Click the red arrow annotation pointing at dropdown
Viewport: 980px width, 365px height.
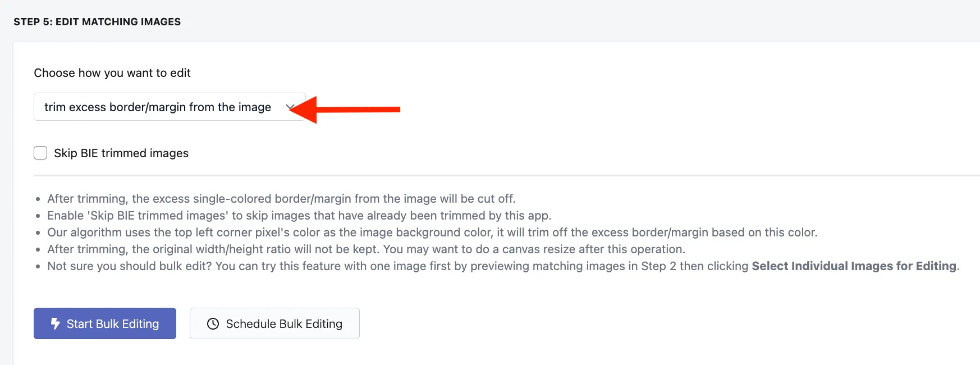pos(345,109)
